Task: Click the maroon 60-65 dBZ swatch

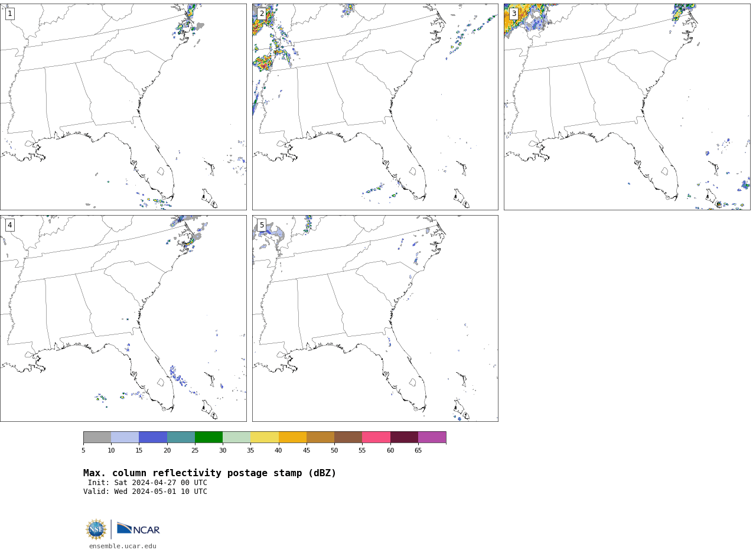Action: [x=404, y=437]
